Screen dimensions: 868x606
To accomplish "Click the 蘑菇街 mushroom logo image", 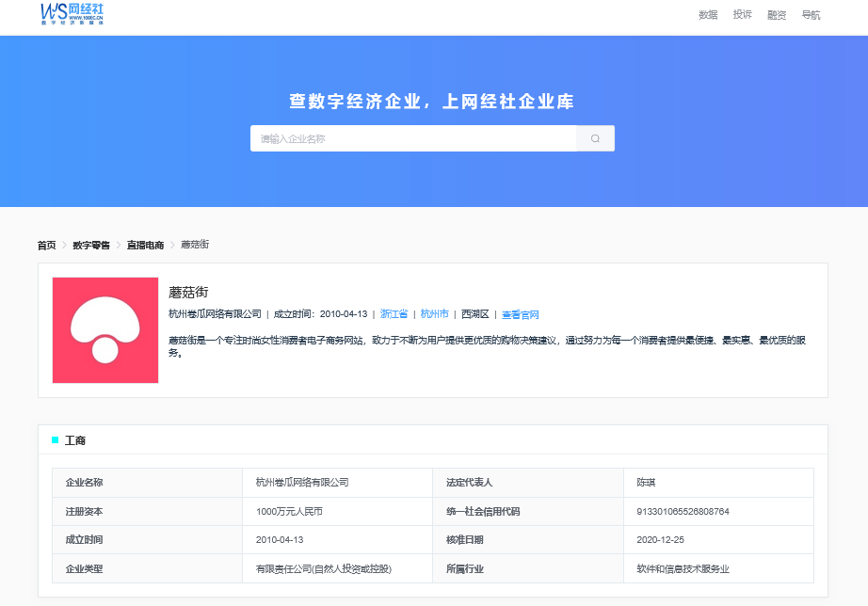I will [105, 330].
